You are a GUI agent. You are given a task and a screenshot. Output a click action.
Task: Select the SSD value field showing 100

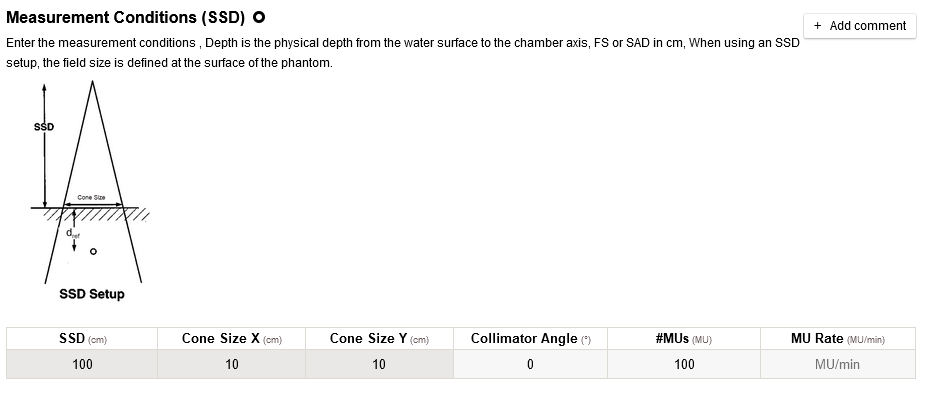(x=82, y=364)
